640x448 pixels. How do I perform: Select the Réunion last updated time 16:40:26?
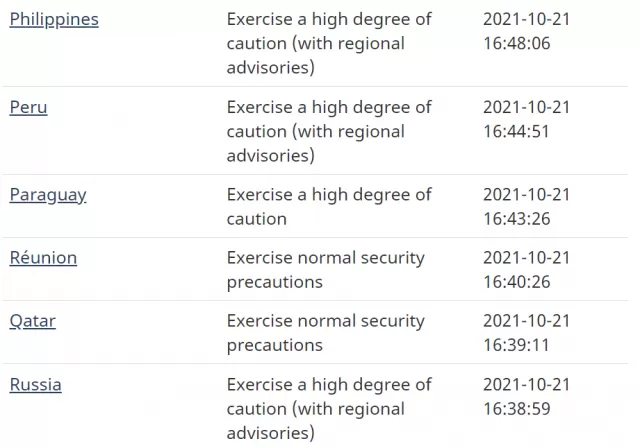pyautogui.click(x=517, y=282)
